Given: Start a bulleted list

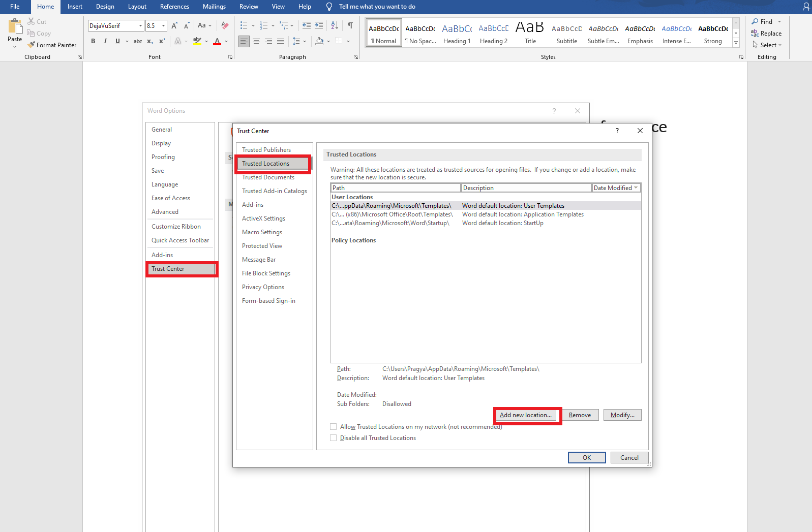Looking at the screenshot, I should click(x=244, y=25).
